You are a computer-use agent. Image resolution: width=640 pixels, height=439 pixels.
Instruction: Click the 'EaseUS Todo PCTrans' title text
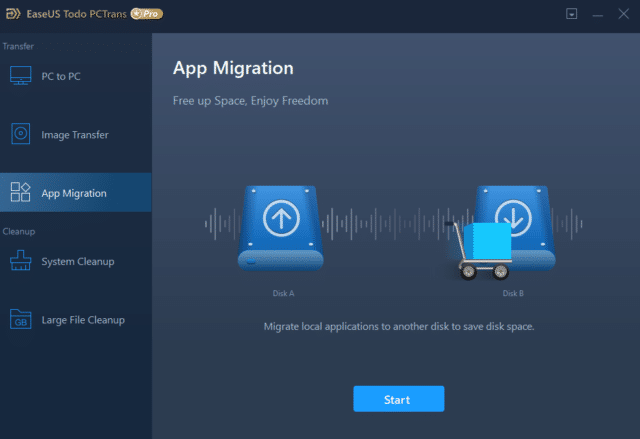pos(76,14)
